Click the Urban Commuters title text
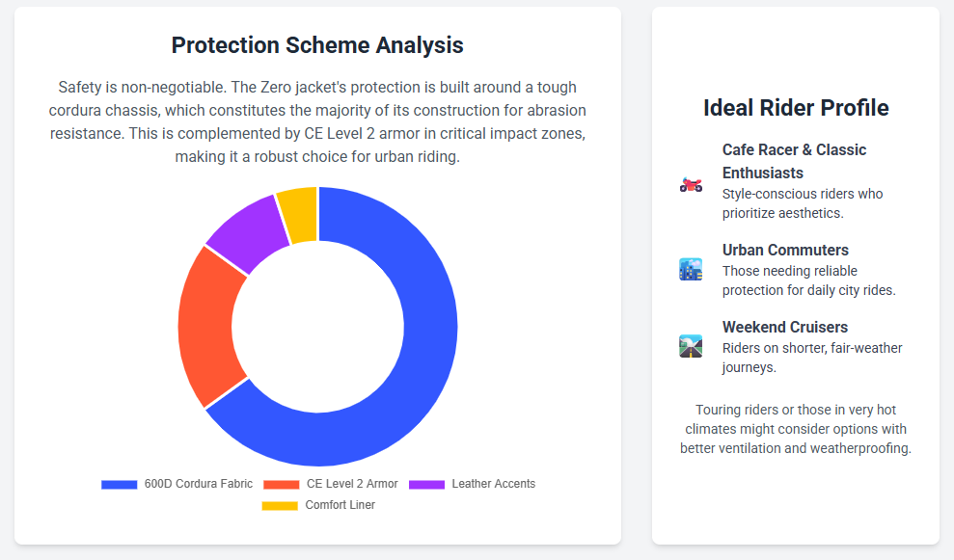The width and height of the screenshot is (954, 560). (x=785, y=250)
